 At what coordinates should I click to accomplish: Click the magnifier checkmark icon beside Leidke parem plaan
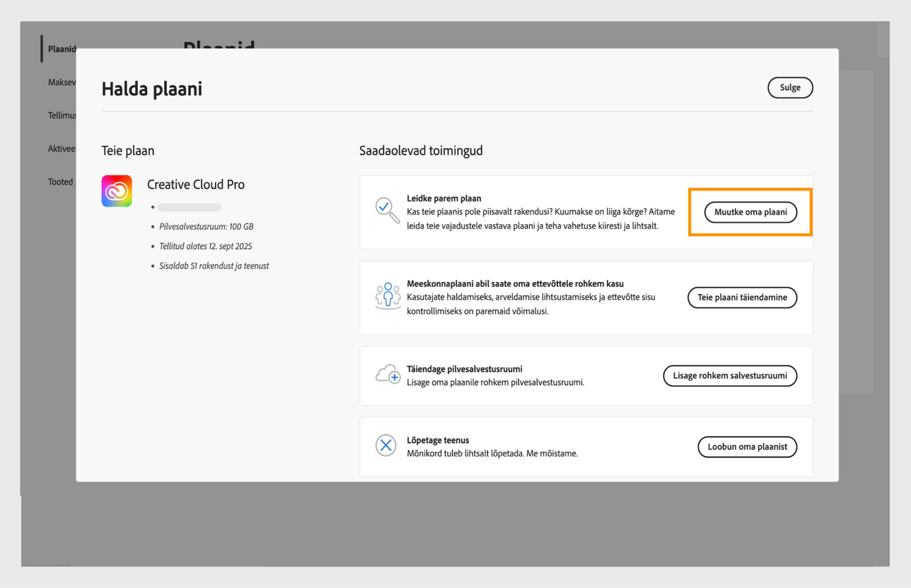click(387, 210)
